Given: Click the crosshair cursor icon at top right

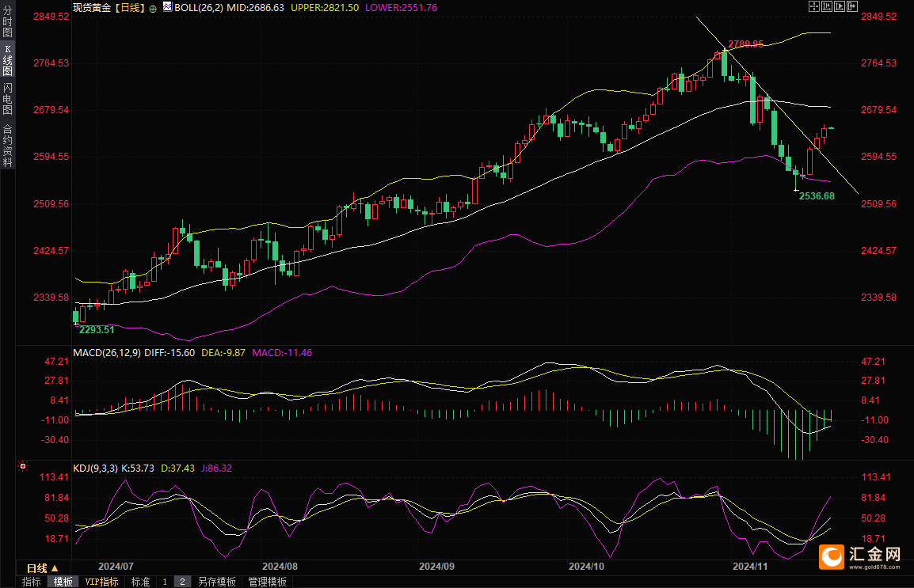Looking at the screenshot, I should 814,6.
